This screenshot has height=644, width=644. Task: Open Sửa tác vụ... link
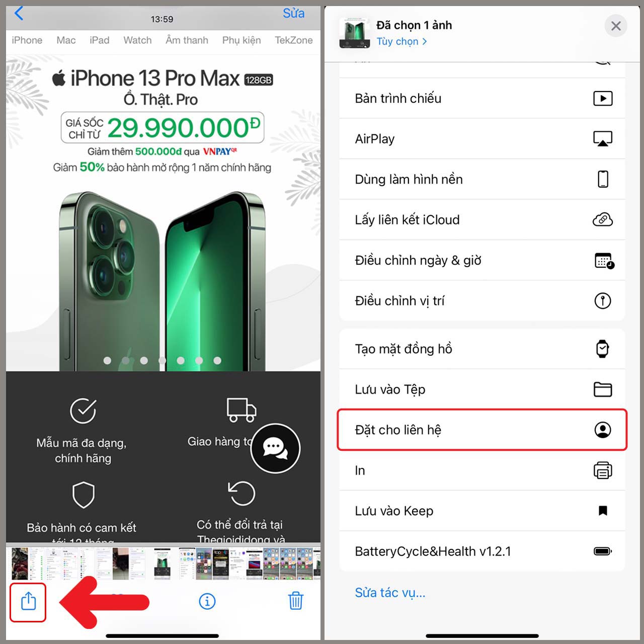(x=390, y=593)
